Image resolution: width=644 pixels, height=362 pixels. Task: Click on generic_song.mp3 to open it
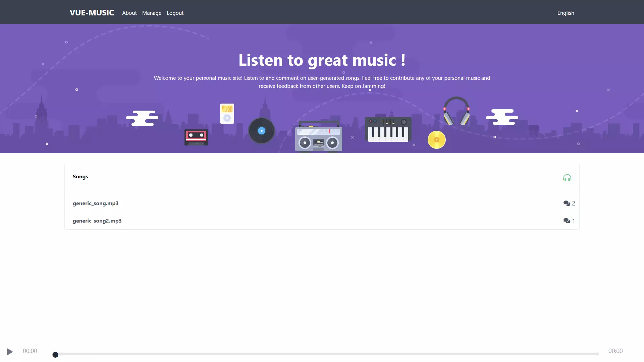tap(96, 202)
